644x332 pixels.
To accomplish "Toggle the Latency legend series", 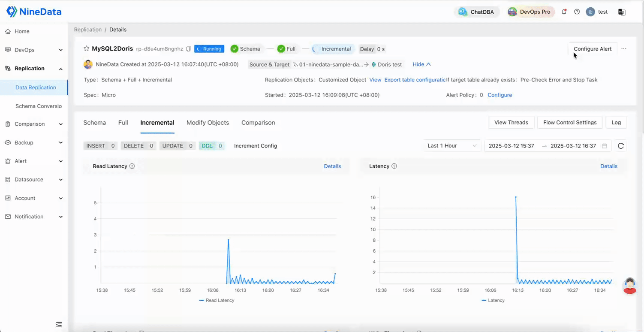I will pyautogui.click(x=493, y=300).
